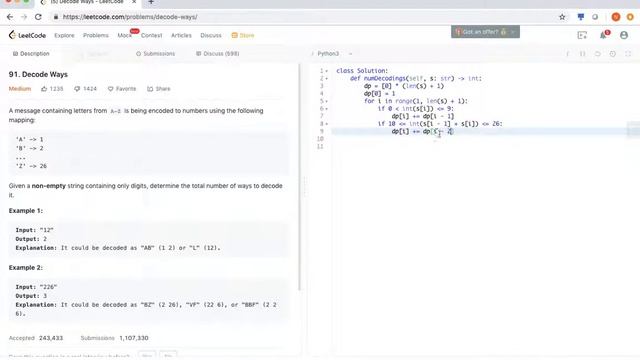640x360 pixels.
Task: Dislike the problem with thumbs-down 1424
Action: tap(85, 89)
